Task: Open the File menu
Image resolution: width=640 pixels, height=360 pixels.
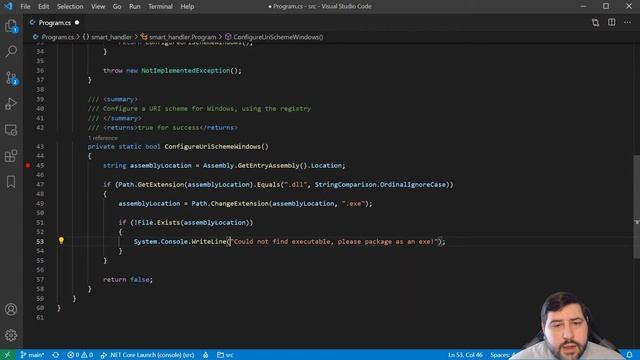Action: (25, 6)
